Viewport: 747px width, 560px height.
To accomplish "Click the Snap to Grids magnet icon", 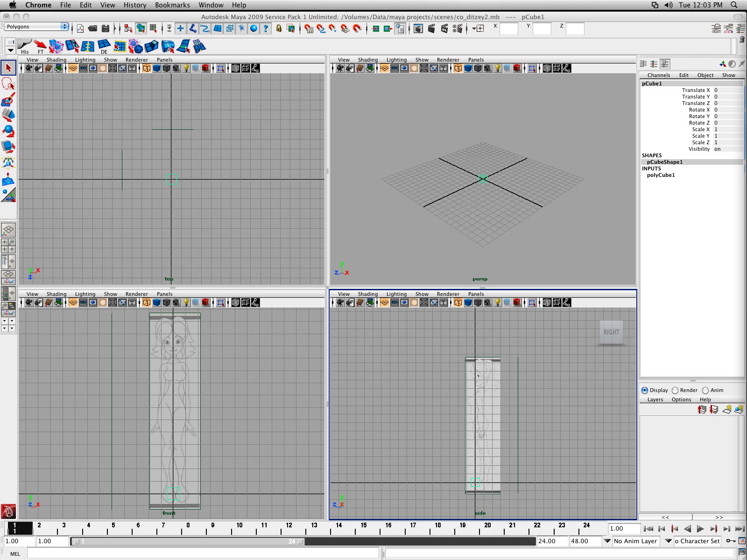I will tap(308, 28).
